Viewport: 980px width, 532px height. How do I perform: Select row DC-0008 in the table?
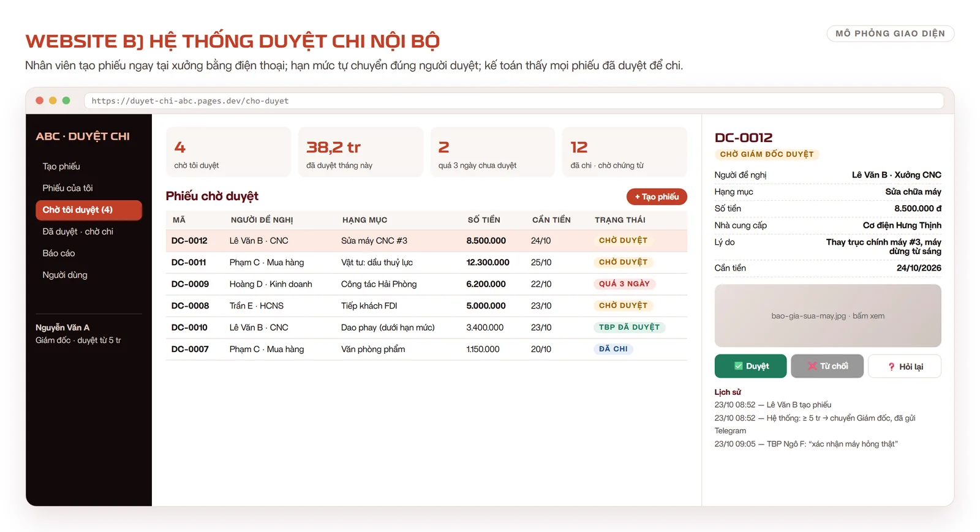tap(426, 306)
